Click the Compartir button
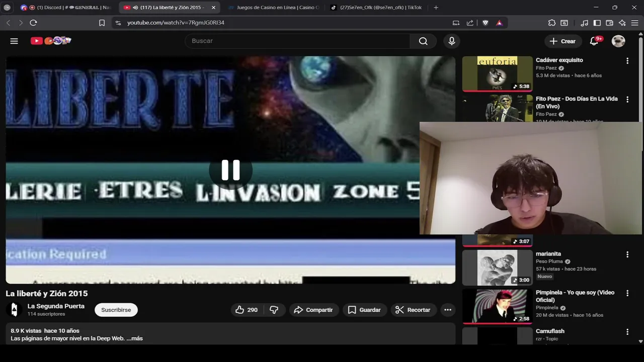Image resolution: width=644 pixels, height=362 pixels. [x=313, y=310]
